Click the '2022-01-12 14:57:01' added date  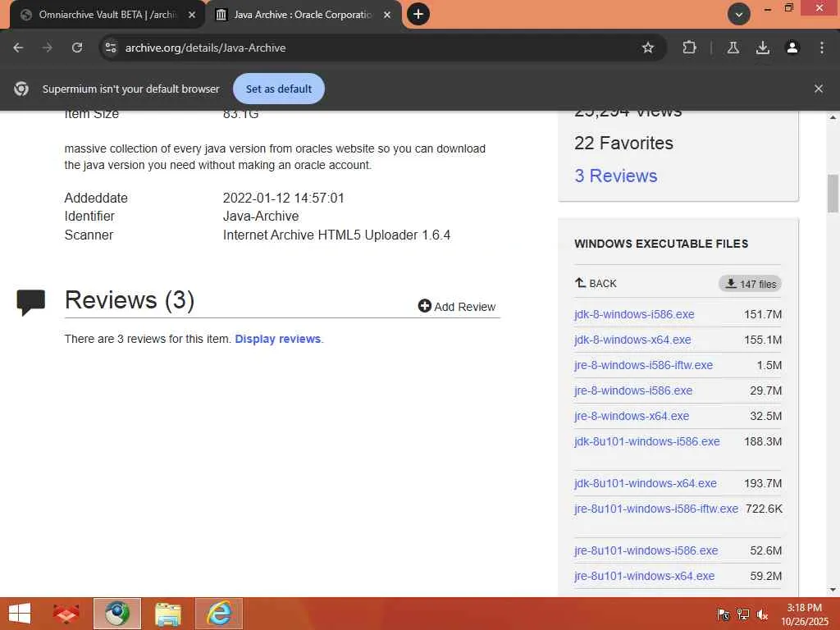(x=283, y=199)
